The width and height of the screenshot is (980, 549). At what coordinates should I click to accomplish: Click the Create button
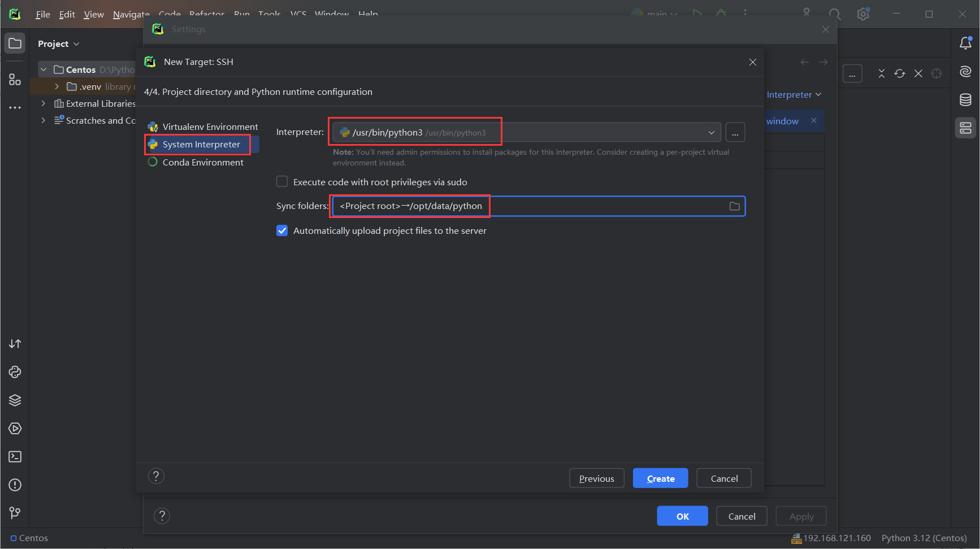pos(660,478)
